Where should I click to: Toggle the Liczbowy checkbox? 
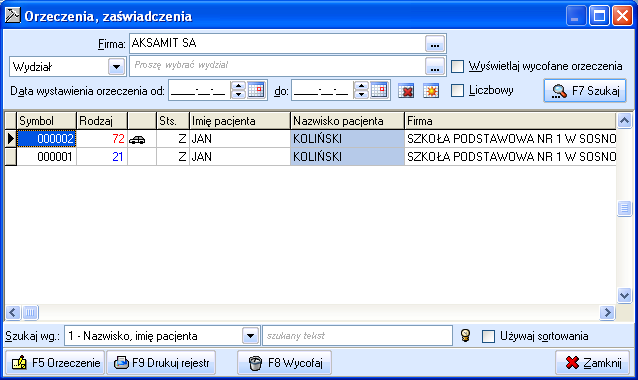458,90
